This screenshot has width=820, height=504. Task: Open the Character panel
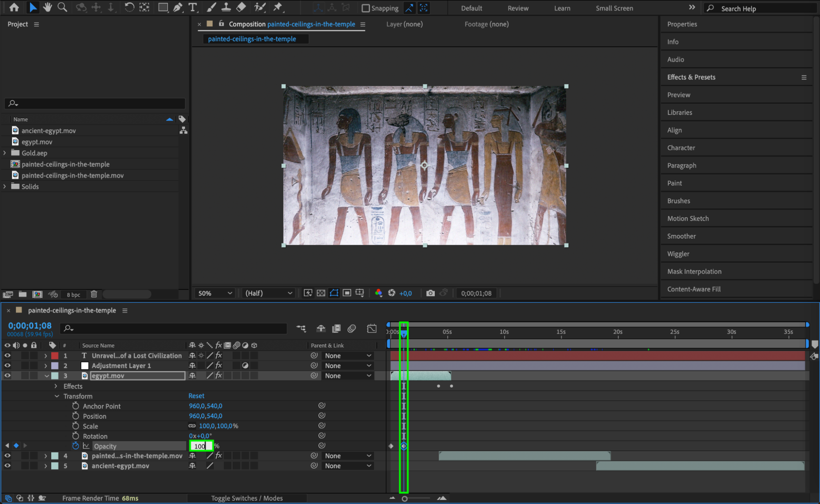[x=681, y=148]
